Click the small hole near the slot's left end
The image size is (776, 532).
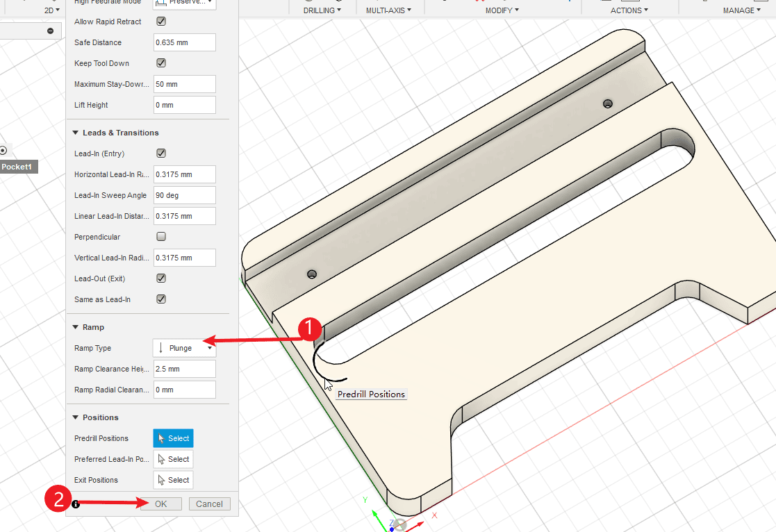pyautogui.click(x=312, y=274)
